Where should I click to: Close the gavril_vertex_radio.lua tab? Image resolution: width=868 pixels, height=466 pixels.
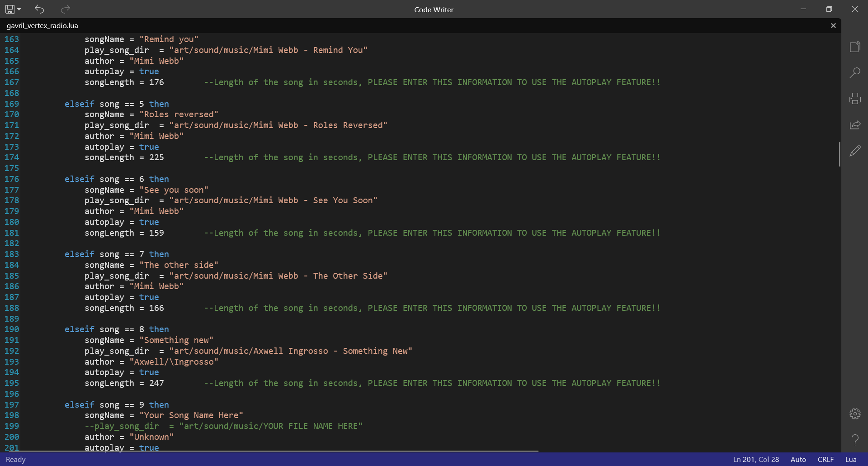click(833, 25)
